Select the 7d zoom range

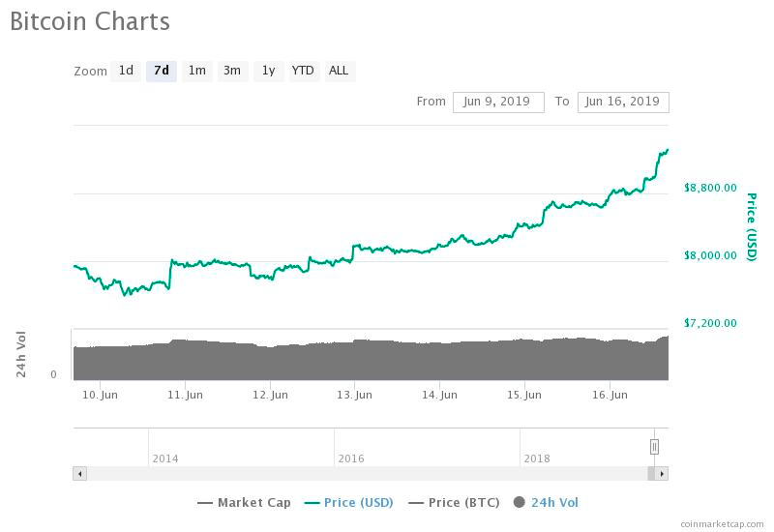(x=162, y=71)
